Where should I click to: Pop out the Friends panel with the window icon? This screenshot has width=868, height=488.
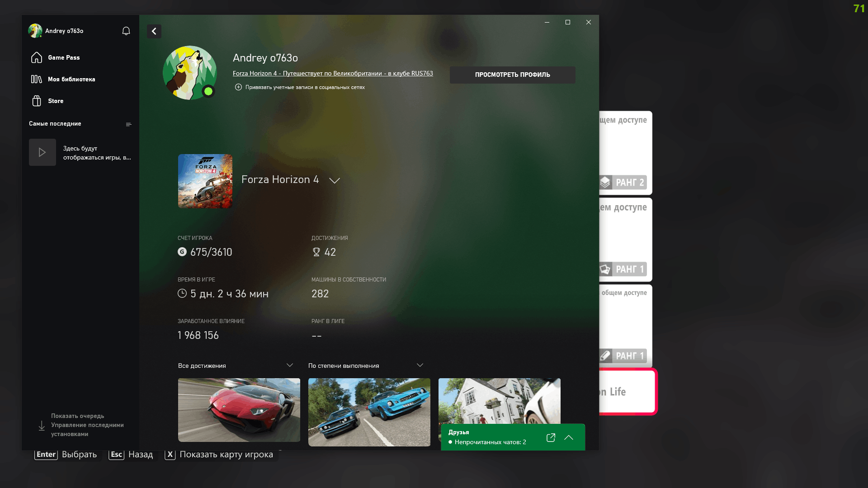(x=551, y=437)
